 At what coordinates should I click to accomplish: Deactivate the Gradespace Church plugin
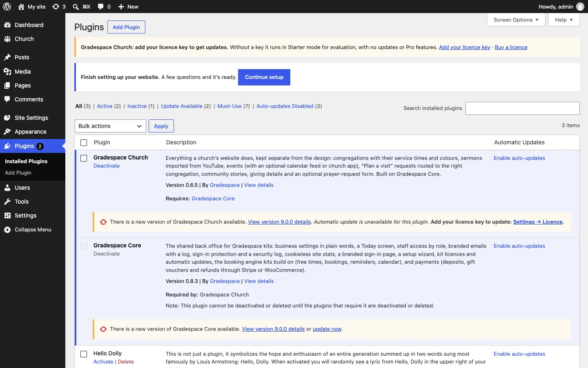coord(107,166)
